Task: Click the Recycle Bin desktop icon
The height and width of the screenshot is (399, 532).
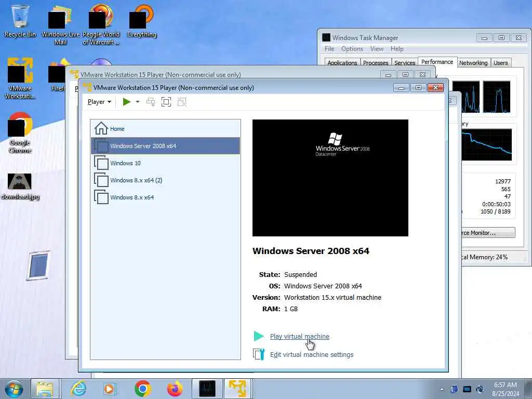Action: click(20, 21)
